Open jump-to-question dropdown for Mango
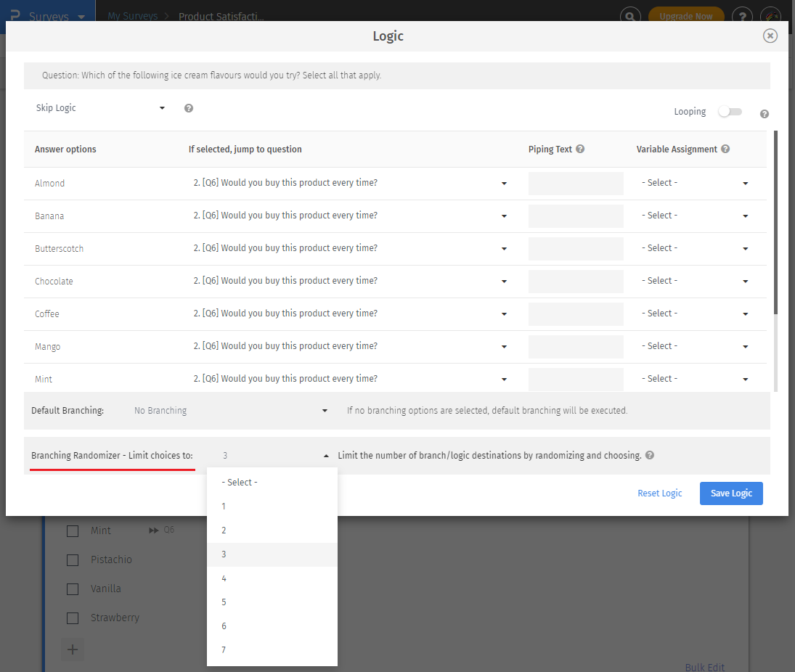Image resolution: width=795 pixels, height=672 pixels. [x=350, y=347]
